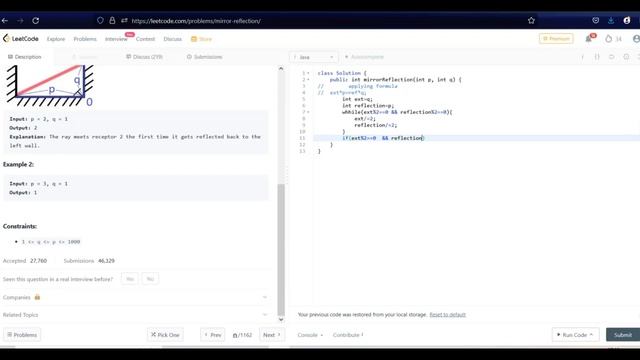
Task: Toggle the Autocomplete option
Action: (x=364, y=57)
